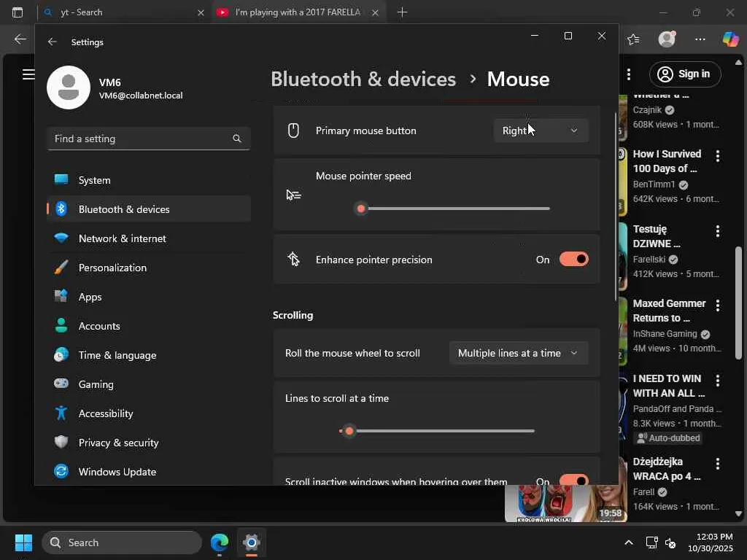
Task: Open options for Dżejdżejka WRACA video
Action: 718,464
